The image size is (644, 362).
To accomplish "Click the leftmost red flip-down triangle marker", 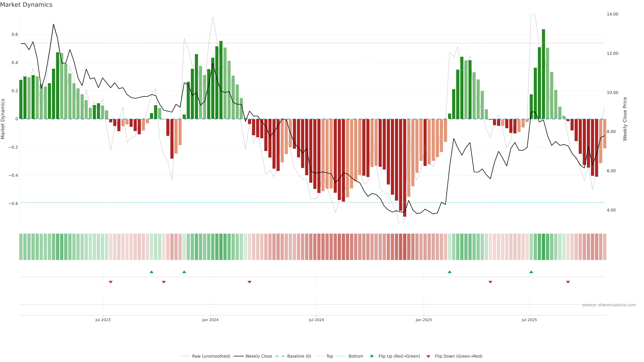I will click(111, 282).
